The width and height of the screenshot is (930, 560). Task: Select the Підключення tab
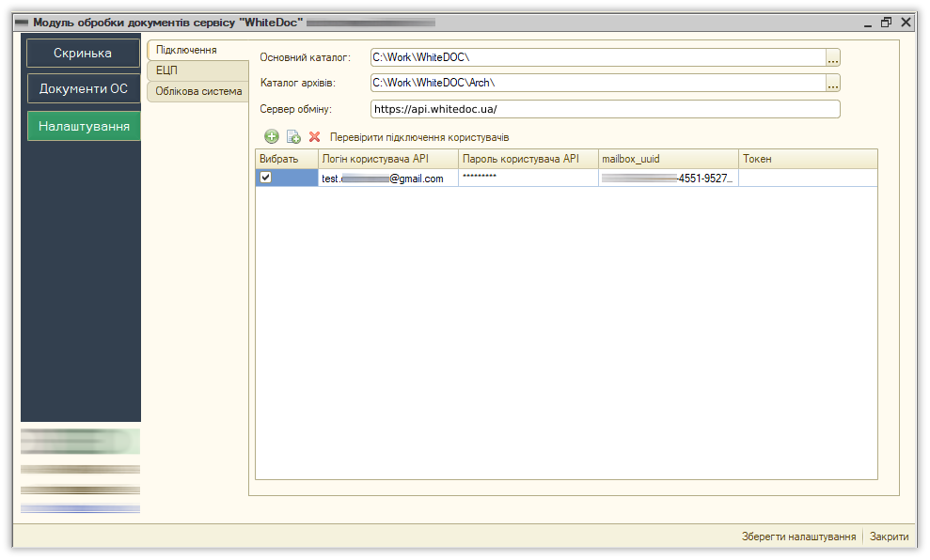(x=186, y=50)
